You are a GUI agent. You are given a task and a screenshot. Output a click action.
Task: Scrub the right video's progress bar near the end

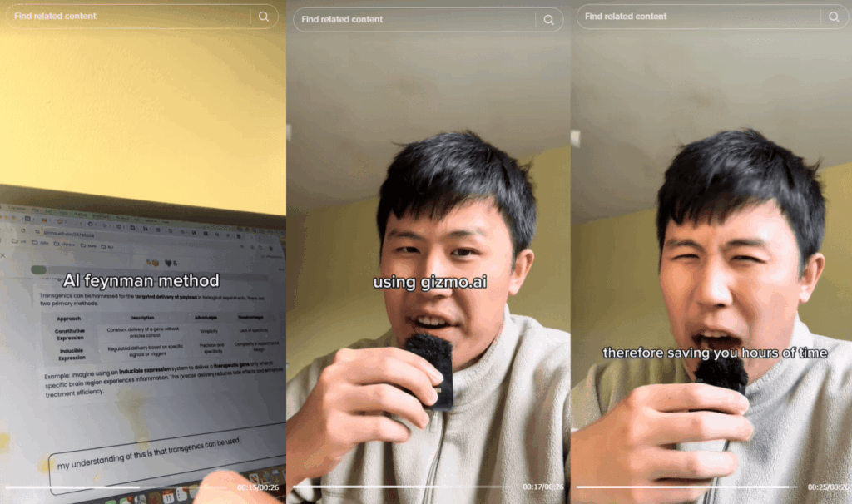(x=782, y=487)
